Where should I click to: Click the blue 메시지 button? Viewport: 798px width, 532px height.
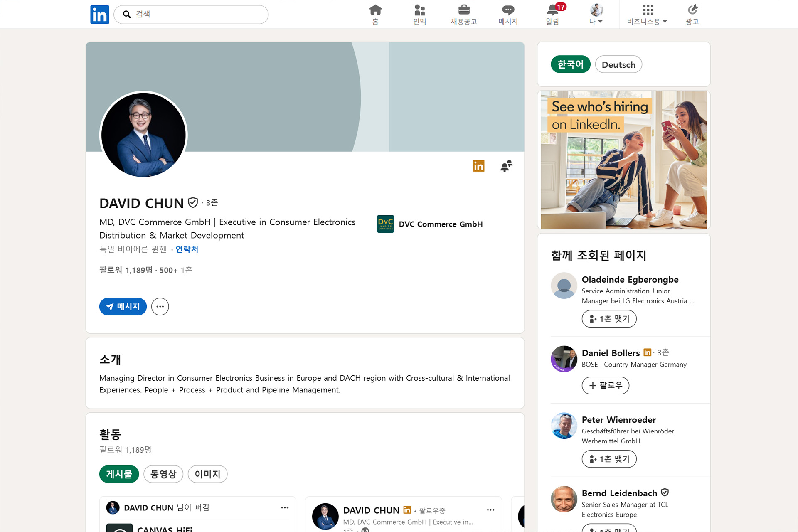pyautogui.click(x=123, y=307)
